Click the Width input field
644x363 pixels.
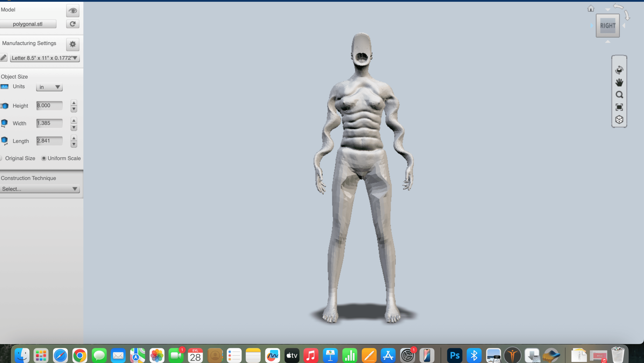point(49,123)
